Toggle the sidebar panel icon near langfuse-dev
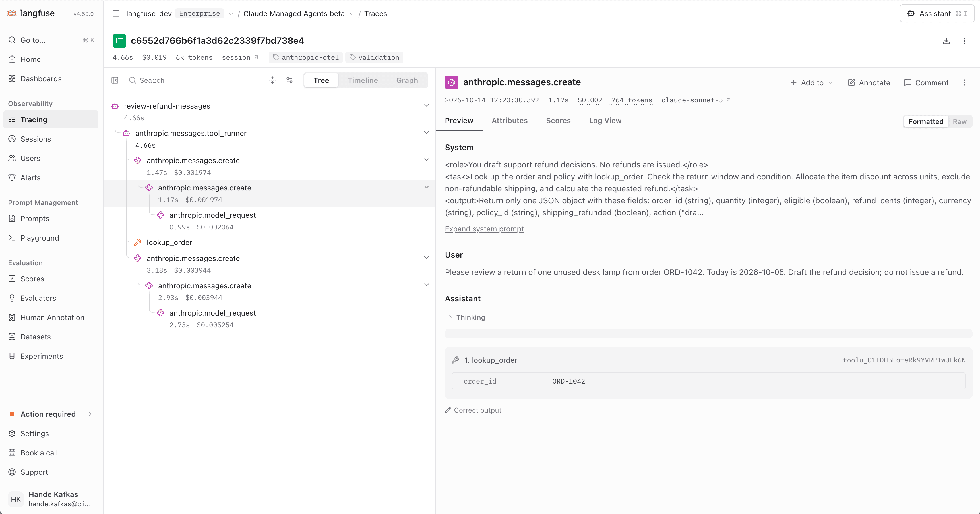980x514 pixels. tap(116, 14)
